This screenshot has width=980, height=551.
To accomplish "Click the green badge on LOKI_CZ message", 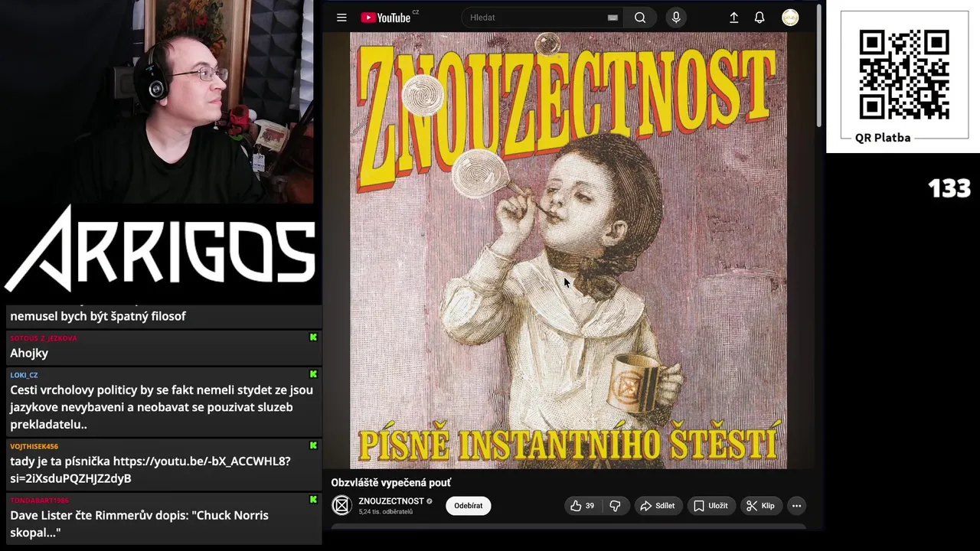I will 313,374.
